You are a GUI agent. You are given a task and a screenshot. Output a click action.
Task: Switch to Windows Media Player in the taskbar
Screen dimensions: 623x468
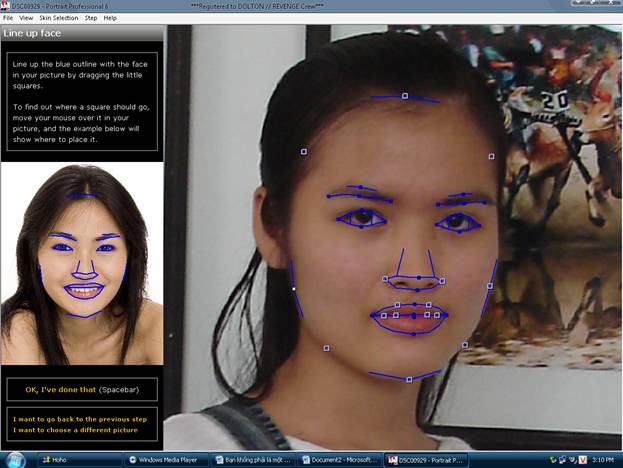[x=165, y=460]
